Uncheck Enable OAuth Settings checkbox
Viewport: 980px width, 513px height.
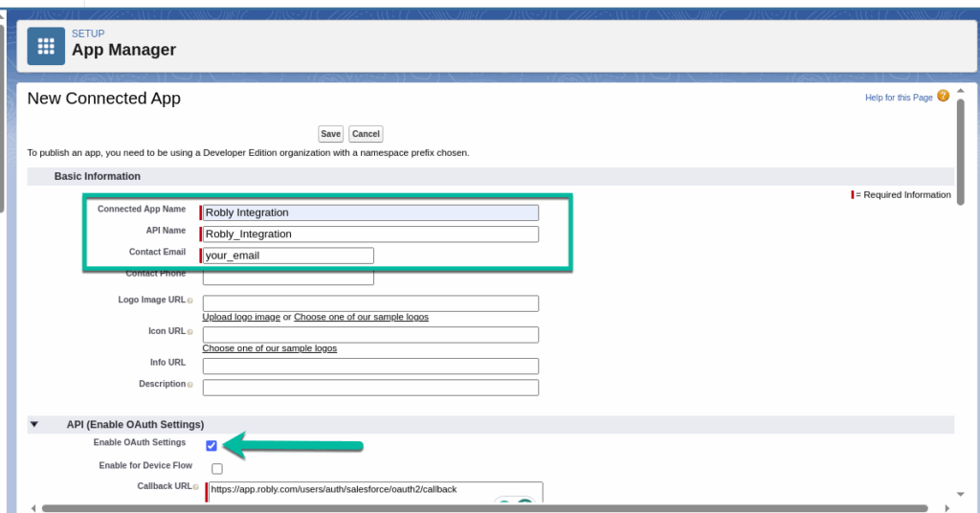tap(212, 445)
